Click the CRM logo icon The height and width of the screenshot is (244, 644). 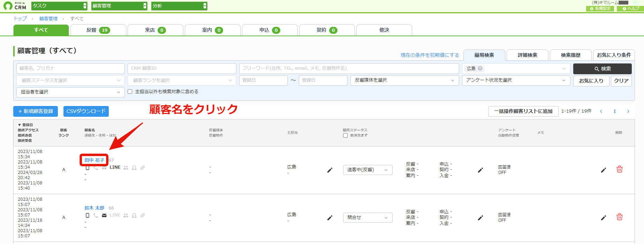coord(8,6)
